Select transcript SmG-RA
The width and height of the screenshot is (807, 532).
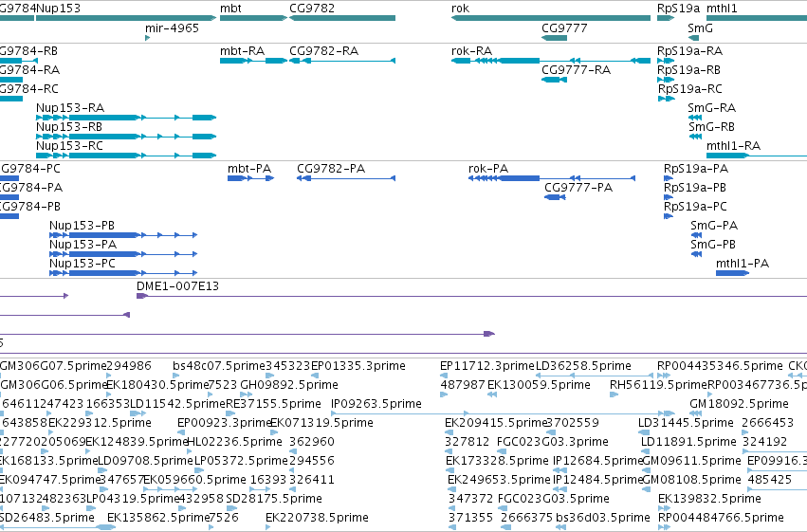coord(712,107)
